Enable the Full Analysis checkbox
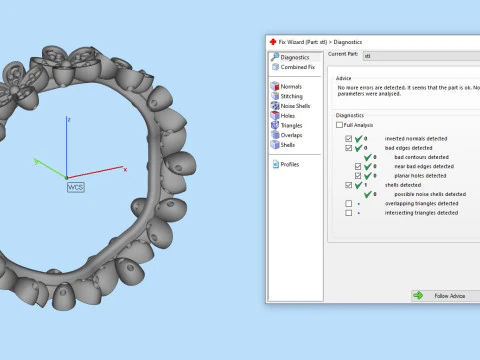 point(339,125)
